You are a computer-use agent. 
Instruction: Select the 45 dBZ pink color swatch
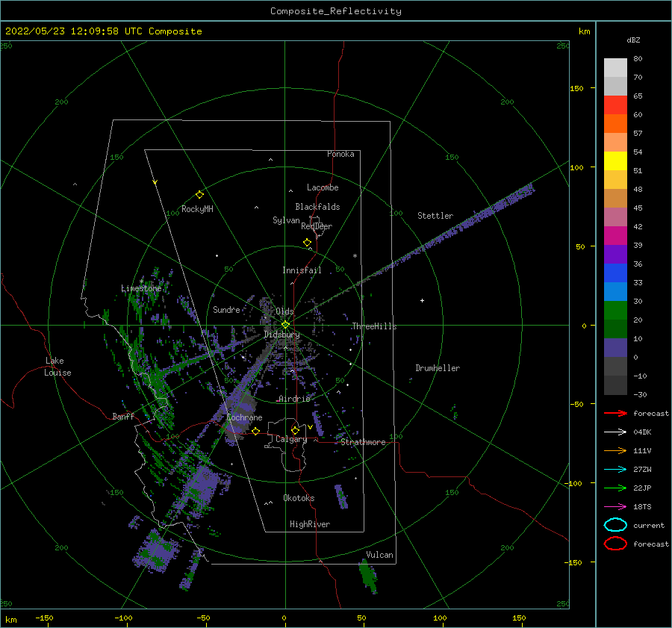click(x=615, y=217)
